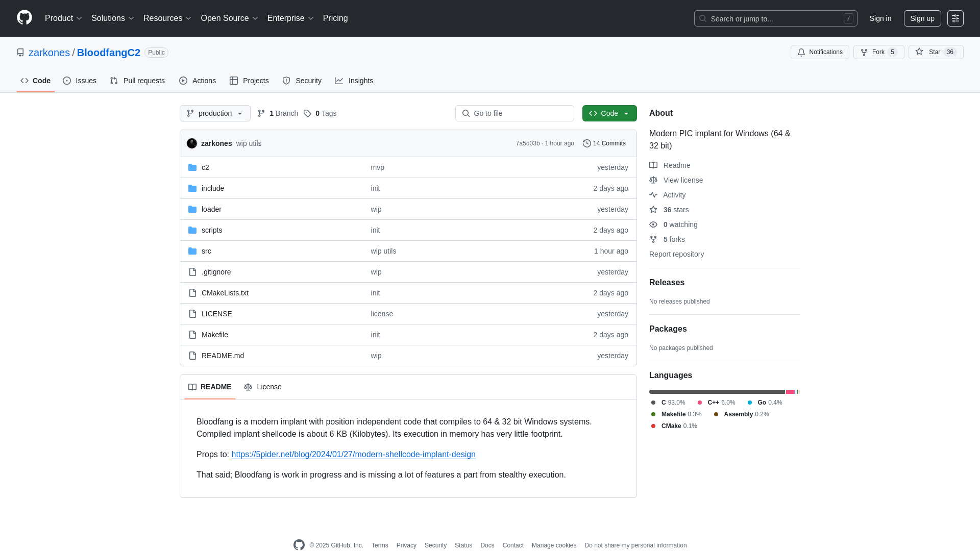Click the C++ pink color dot

(x=699, y=403)
